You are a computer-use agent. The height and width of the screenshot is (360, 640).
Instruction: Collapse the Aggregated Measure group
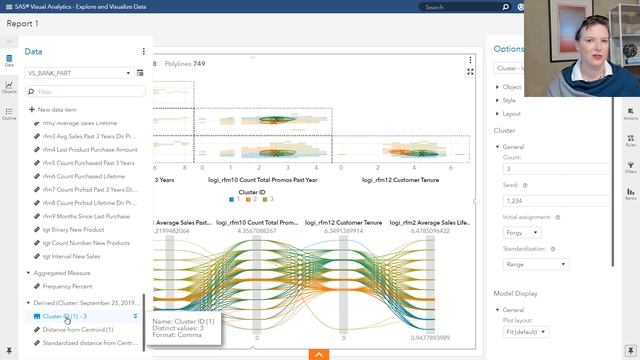pyautogui.click(x=28, y=273)
